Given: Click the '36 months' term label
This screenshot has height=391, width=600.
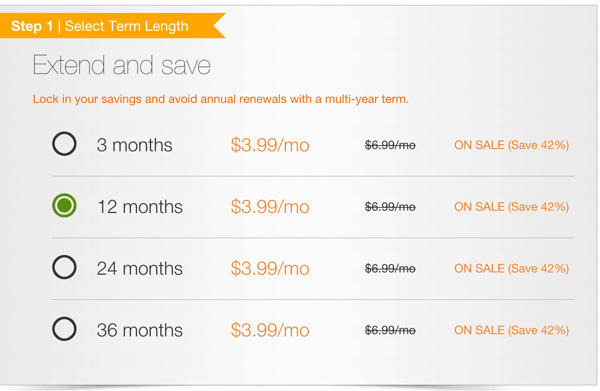Looking at the screenshot, I should 140,330.
